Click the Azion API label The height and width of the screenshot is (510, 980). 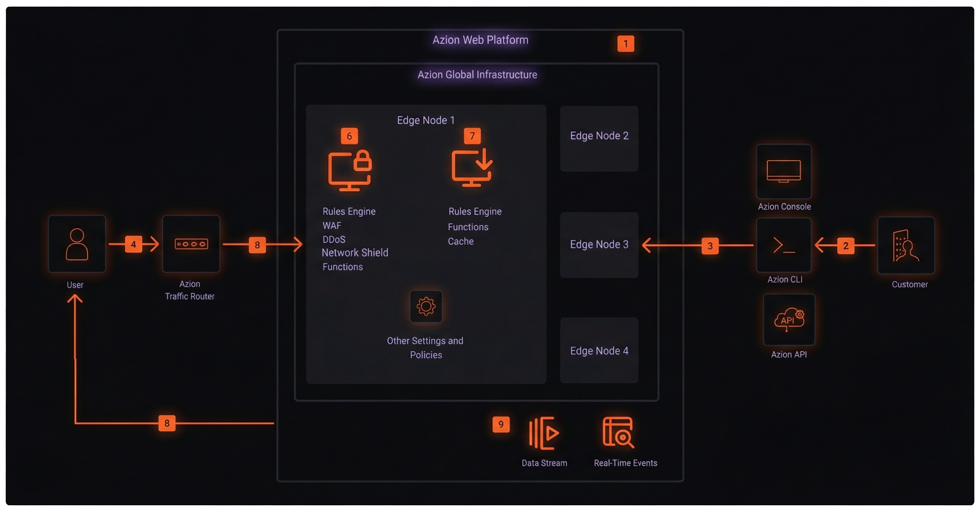tap(789, 355)
